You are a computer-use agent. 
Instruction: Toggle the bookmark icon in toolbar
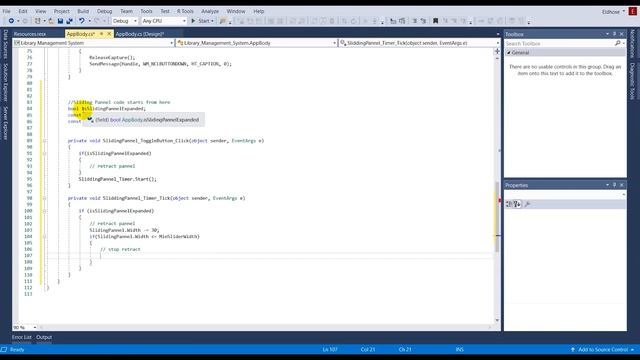tap(436, 21)
